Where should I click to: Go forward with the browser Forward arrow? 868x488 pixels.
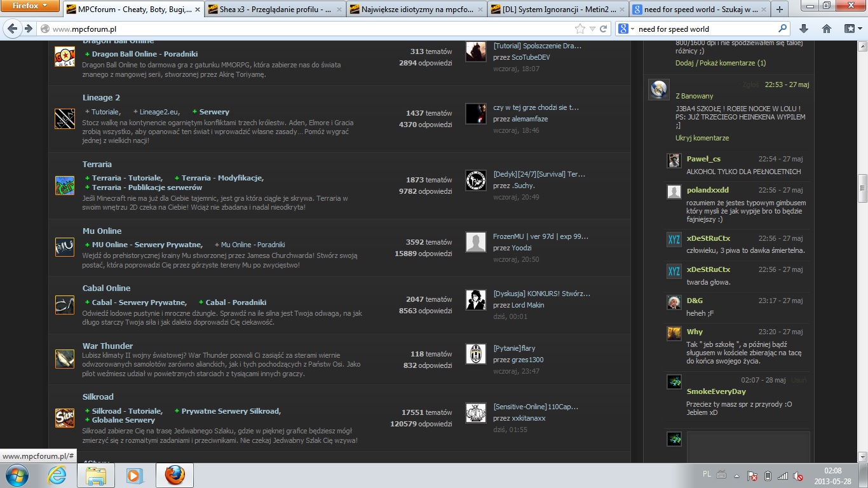pyautogui.click(x=28, y=29)
